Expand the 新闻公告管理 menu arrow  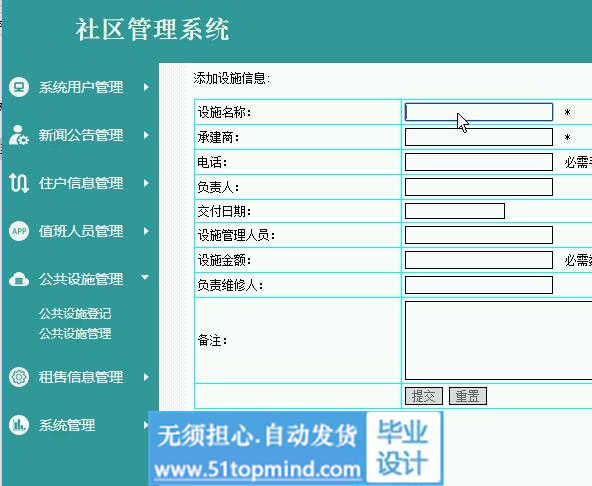pos(146,135)
